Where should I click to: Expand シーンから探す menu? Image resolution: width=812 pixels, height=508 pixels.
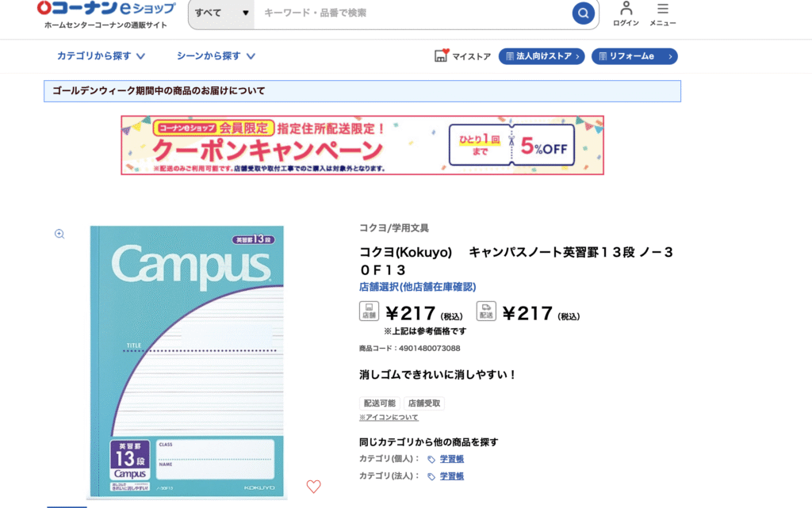[x=216, y=55]
